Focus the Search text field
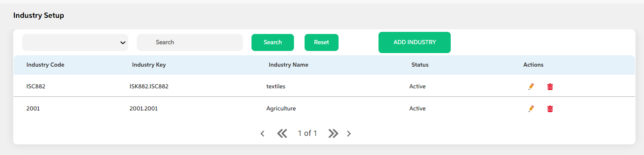 190,42
